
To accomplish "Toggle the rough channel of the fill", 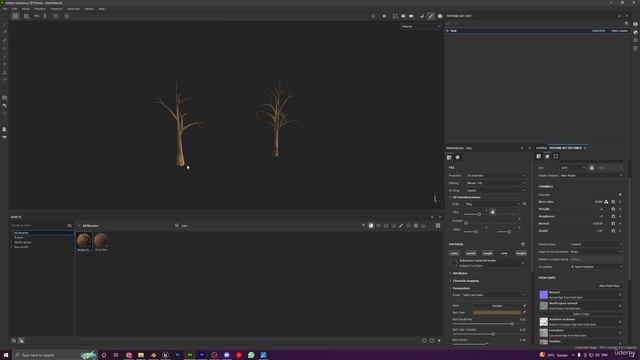I will [x=487, y=253].
